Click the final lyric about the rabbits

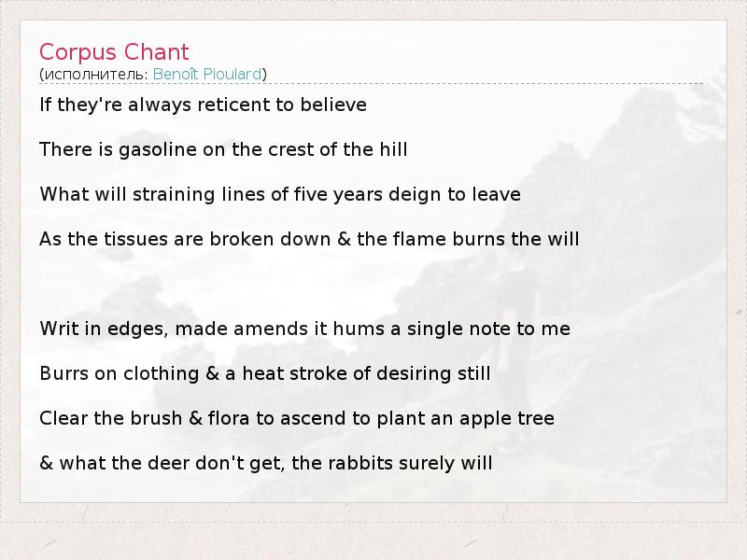coord(265,463)
